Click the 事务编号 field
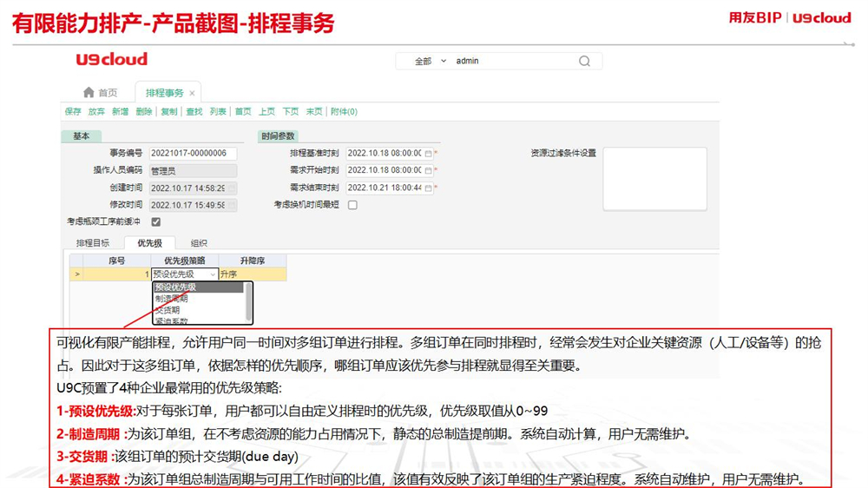Image resolution: width=868 pixels, height=488 pixels. pyautogui.click(x=193, y=154)
